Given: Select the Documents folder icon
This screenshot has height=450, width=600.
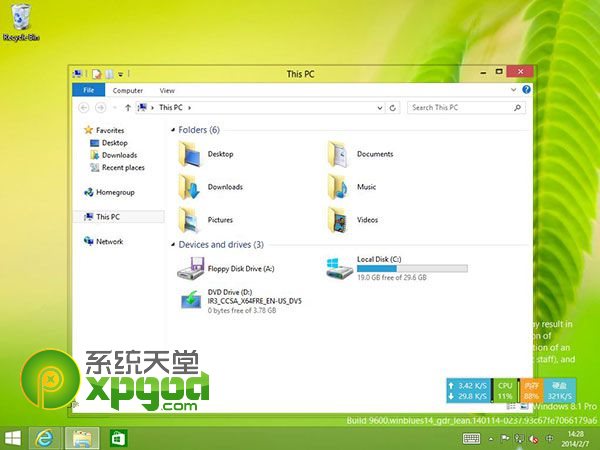Looking at the screenshot, I should tap(338, 154).
